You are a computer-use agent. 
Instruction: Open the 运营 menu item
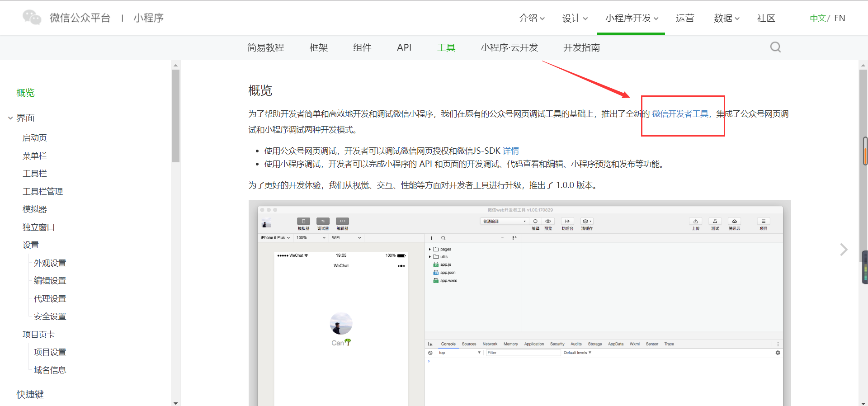point(685,18)
